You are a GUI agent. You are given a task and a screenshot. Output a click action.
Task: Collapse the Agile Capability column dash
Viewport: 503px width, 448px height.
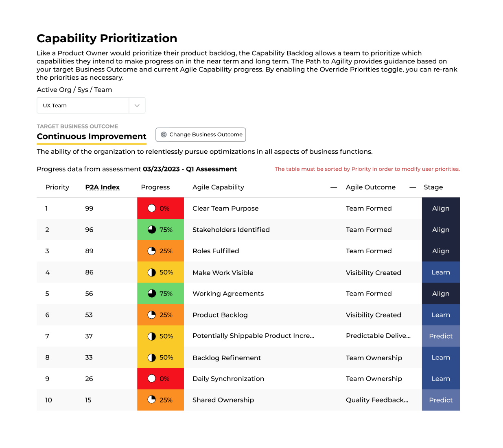point(334,187)
